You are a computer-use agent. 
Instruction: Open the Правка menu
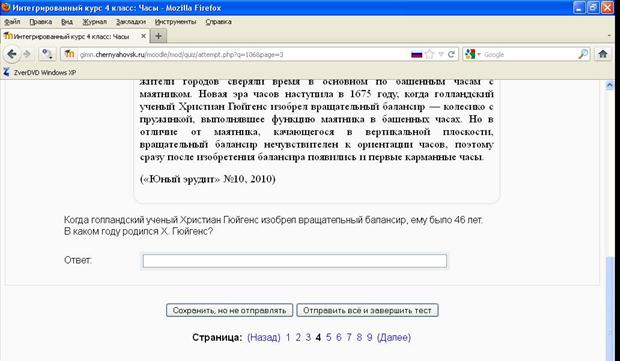(x=41, y=22)
